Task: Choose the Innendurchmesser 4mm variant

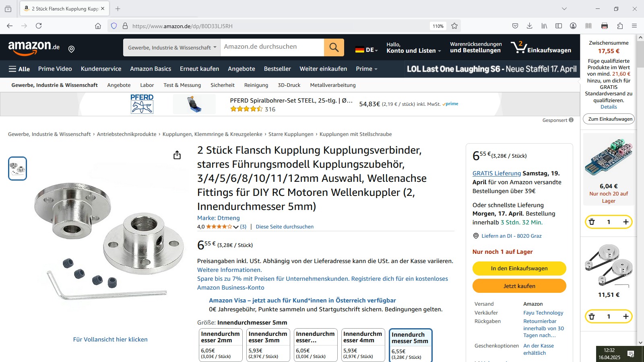Action: pos(363,345)
